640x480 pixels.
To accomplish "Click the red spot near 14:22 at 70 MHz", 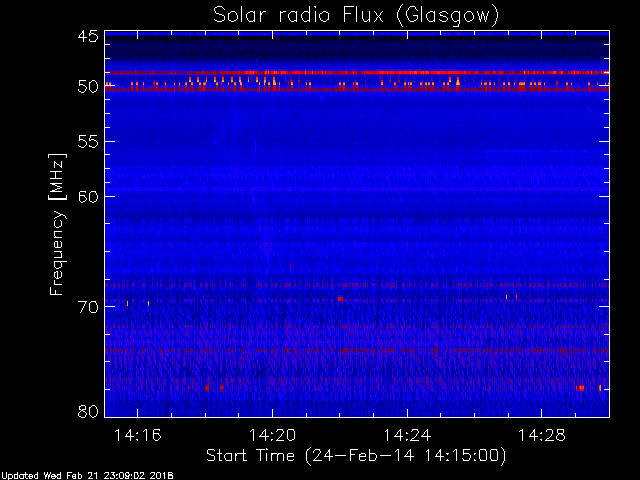I will (x=340, y=299).
